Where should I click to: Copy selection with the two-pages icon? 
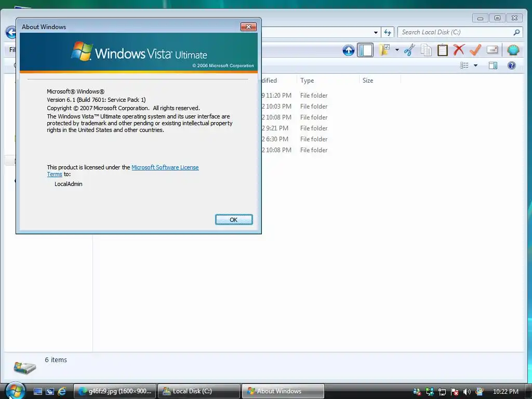tap(426, 50)
